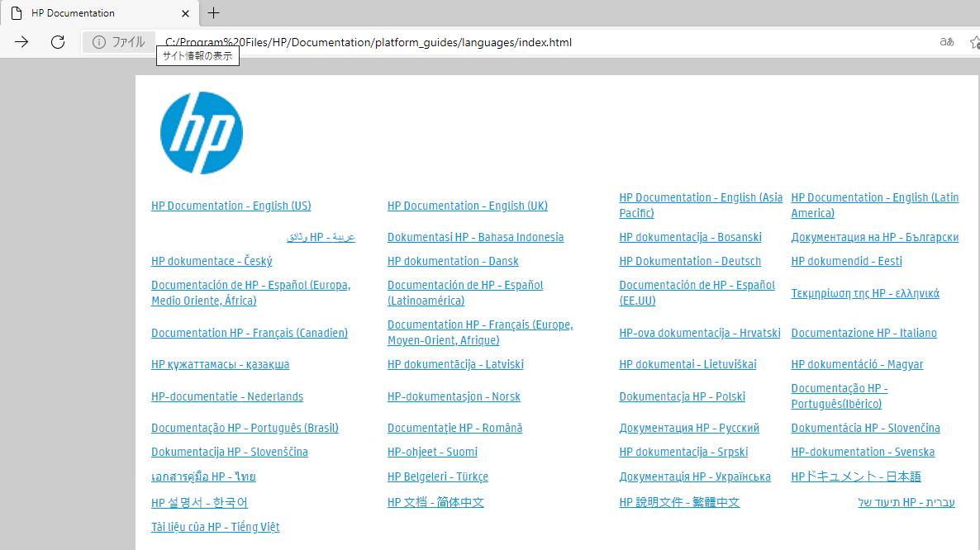Open HP-dokumentation - Svenska
This screenshot has width=980, height=550.
[863, 452]
